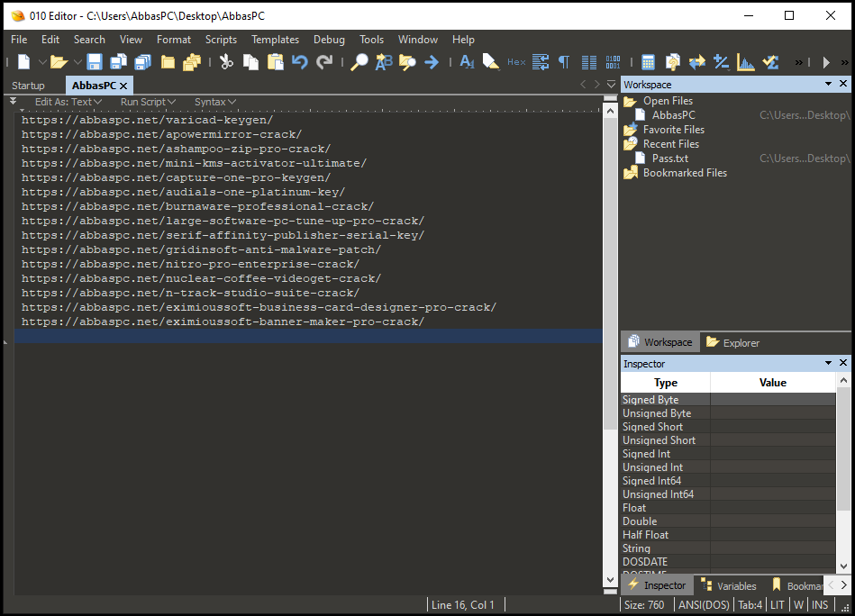Open the Debug menu
855x616 pixels.
(x=329, y=40)
